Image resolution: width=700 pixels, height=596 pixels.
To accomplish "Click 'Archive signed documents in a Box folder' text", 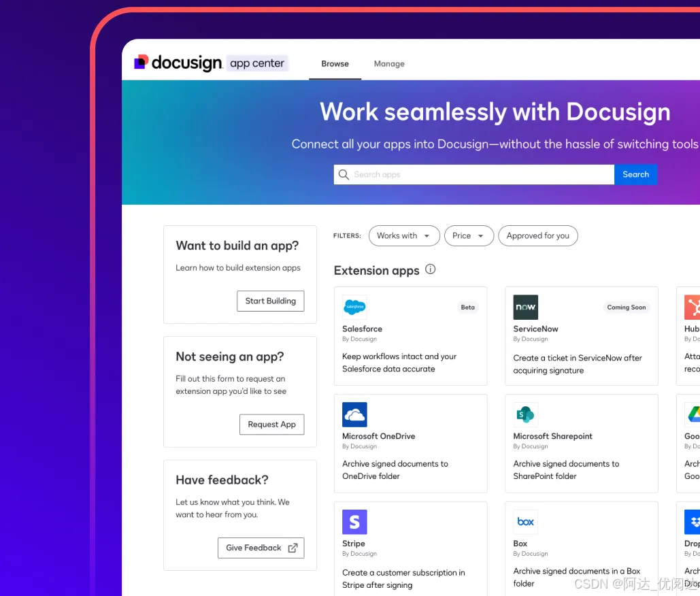I will 577,577.
